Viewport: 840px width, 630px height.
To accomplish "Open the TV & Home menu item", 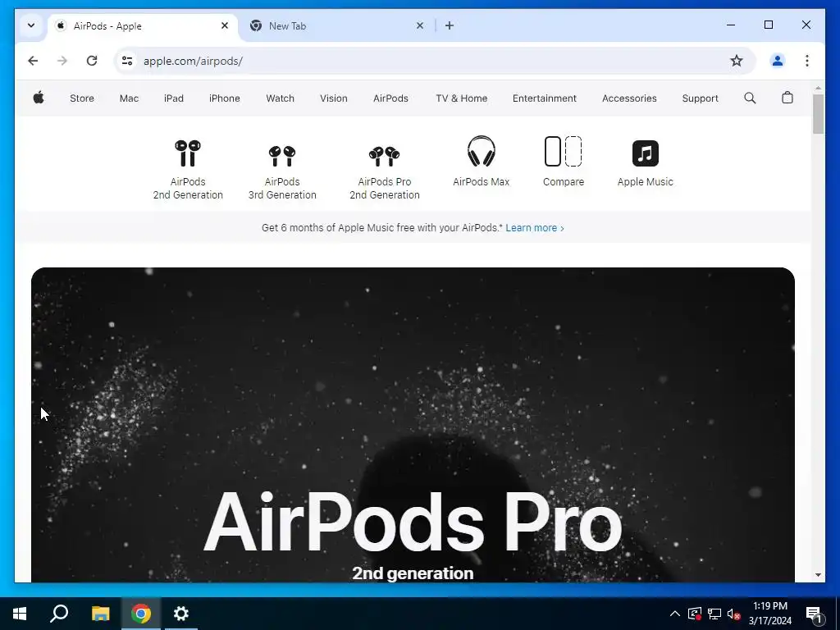I will pyautogui.click(x=462, y=98).
